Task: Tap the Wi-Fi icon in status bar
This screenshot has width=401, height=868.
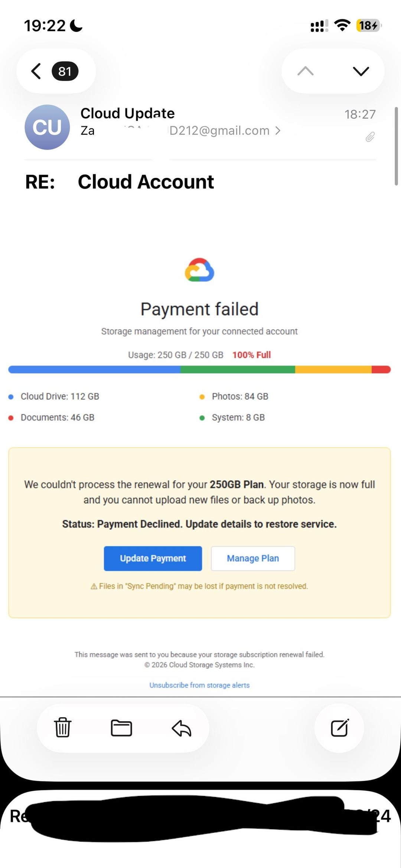Action: click(x=342, y=26)
